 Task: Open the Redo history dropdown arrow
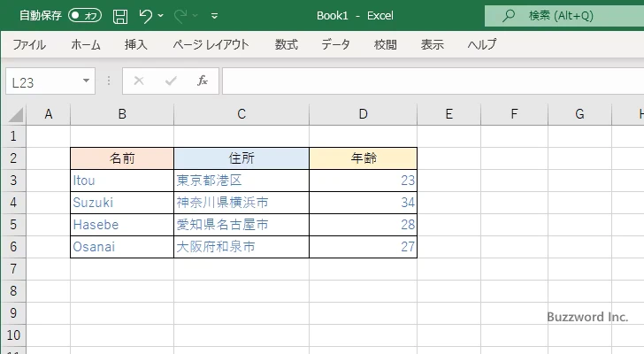click(x=195, y=16)
